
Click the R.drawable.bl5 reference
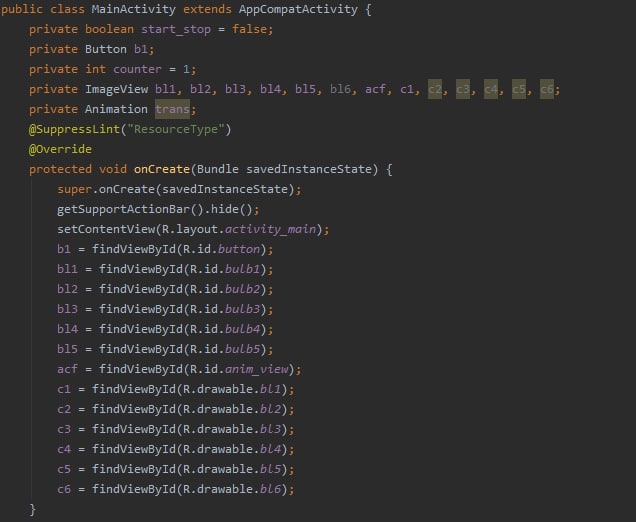tap(232, 469)
